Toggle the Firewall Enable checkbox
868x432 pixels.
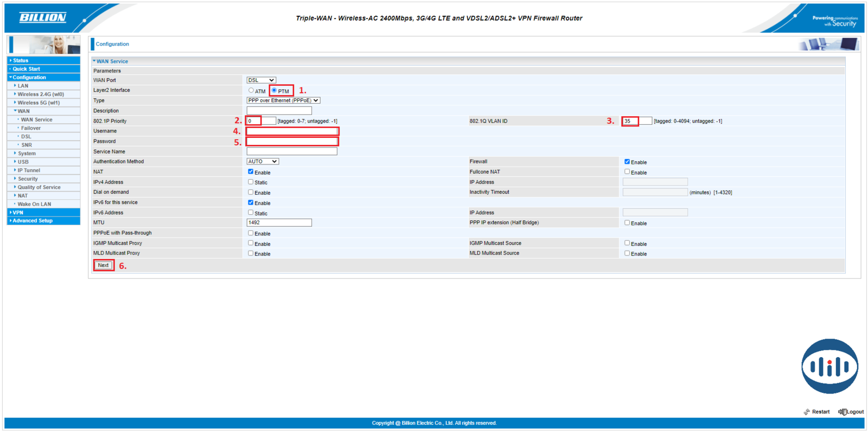pyautogui.click(x=627, y=162)
